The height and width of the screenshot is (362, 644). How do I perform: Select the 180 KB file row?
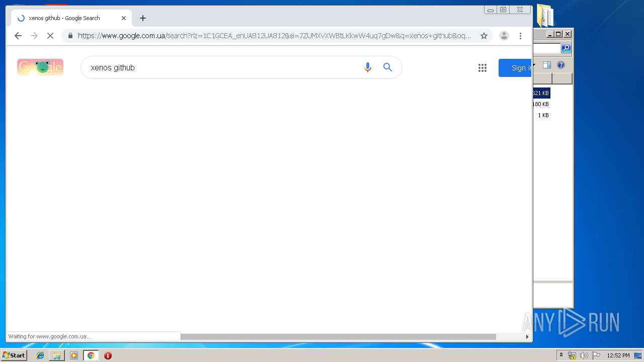click(x=541, y=104)
